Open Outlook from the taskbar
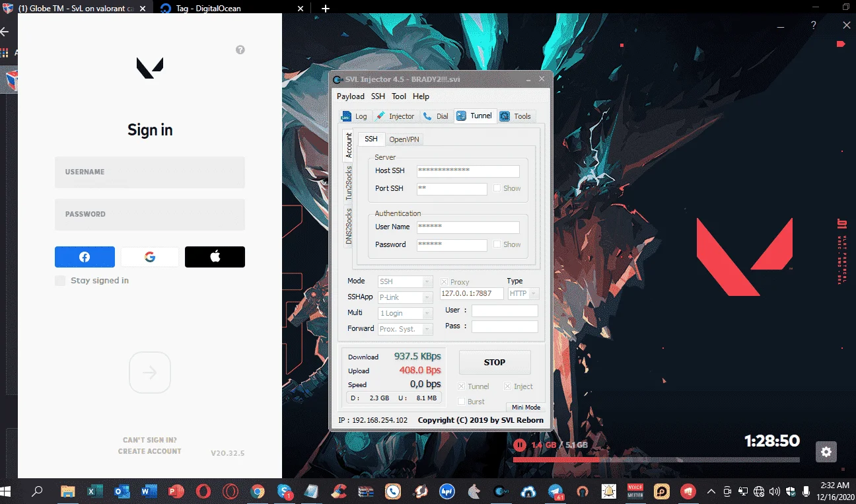This screenshot has height=504, width=856. click(122, 491)
